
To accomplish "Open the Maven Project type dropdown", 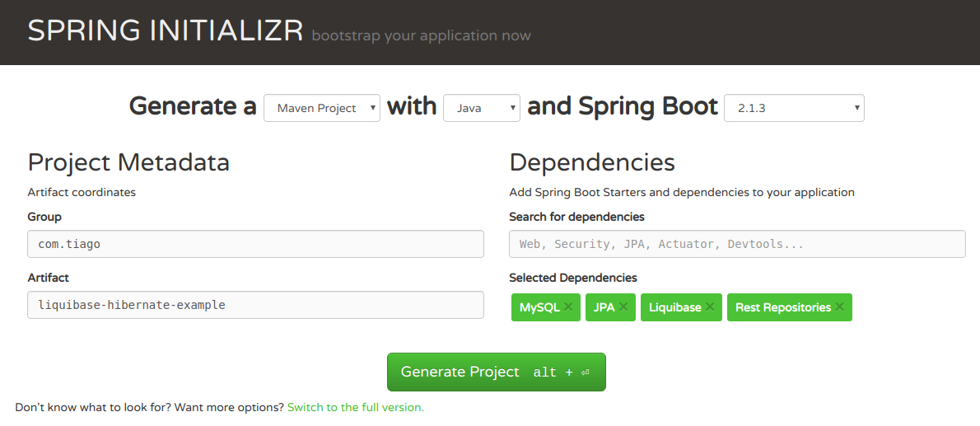I will 322,108.
